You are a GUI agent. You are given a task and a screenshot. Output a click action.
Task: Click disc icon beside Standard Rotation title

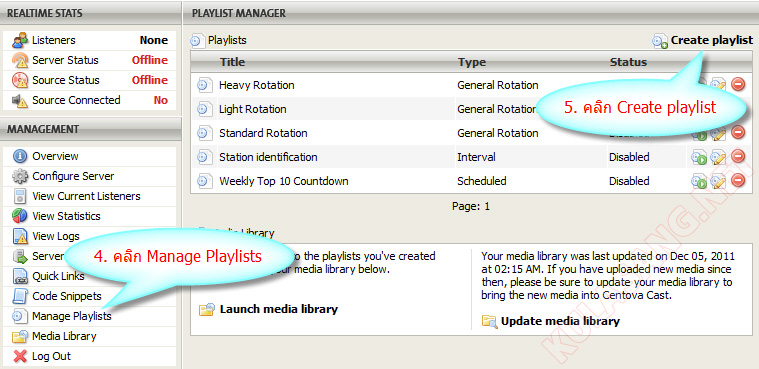click(x=205, y=133)
